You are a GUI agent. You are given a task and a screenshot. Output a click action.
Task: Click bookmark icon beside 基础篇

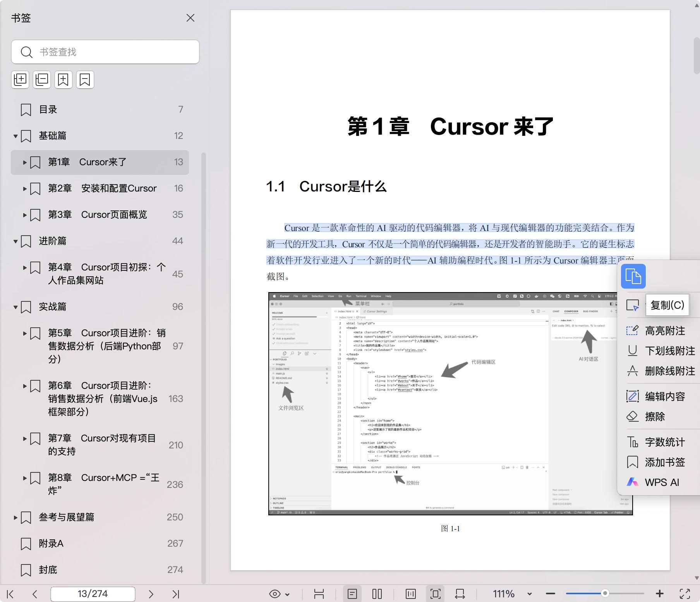26,136
